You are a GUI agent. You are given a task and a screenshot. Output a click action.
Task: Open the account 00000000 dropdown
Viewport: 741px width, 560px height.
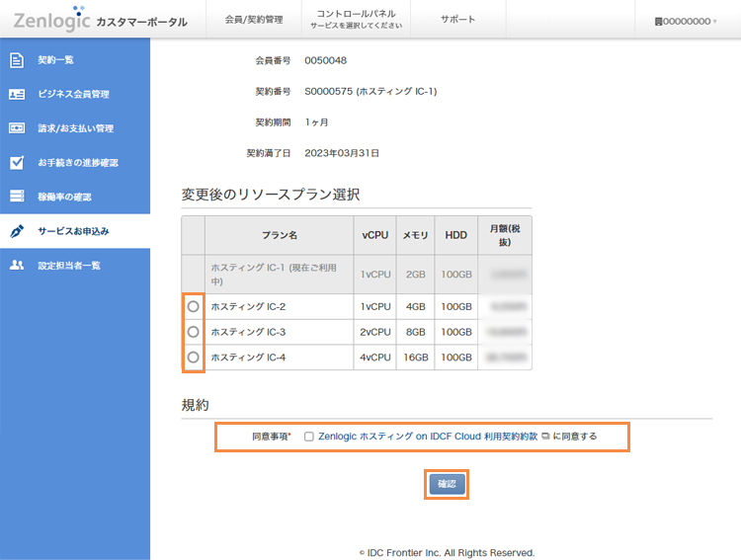pyautogui.click(x=686, y=22)
